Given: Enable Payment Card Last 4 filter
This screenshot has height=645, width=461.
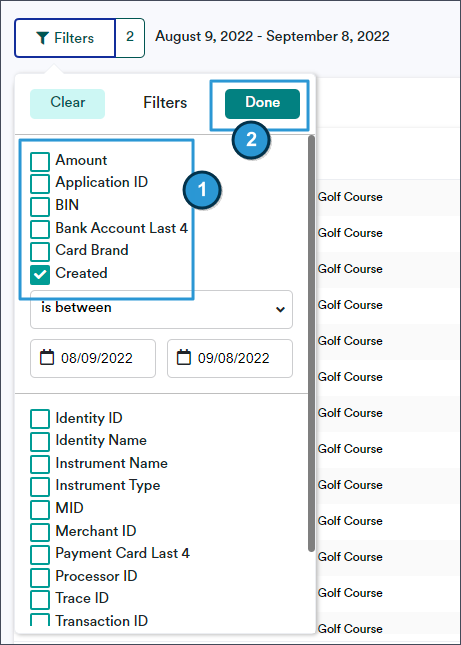Looking at the screenshot, I should pyautogui.click(x=40, y=555).
